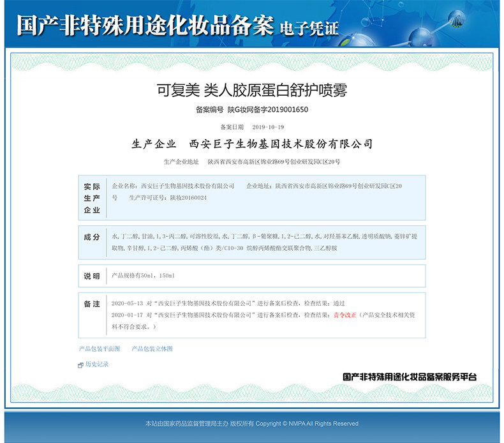Click the 电子凭证 banner subtitle
Viewport: 504px width, 443px height.
point(309,29)
